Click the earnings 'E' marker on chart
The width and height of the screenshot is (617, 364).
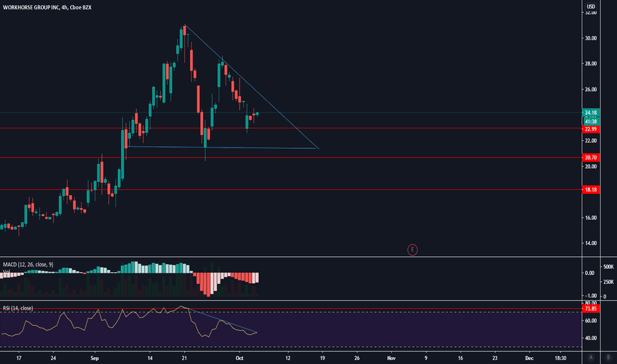click(x=412, y=250)
